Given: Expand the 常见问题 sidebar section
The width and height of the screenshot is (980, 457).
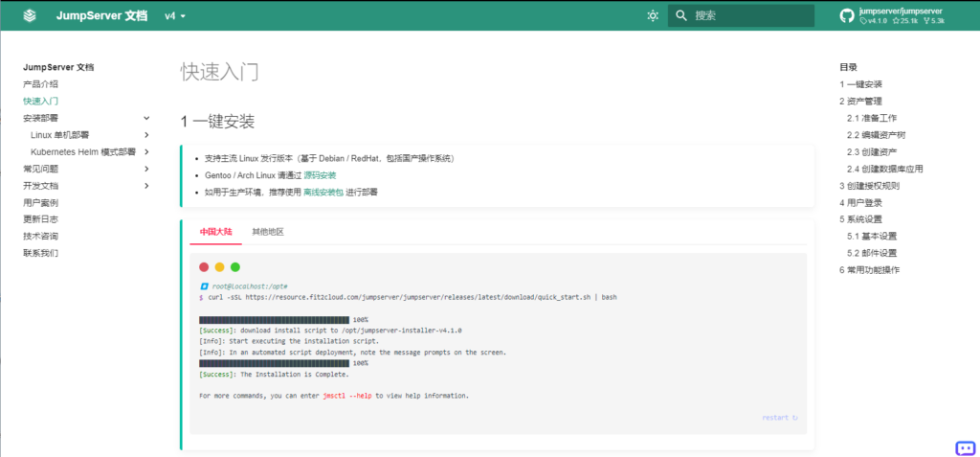Looking at the screenshot, I should tap(146, 169).
